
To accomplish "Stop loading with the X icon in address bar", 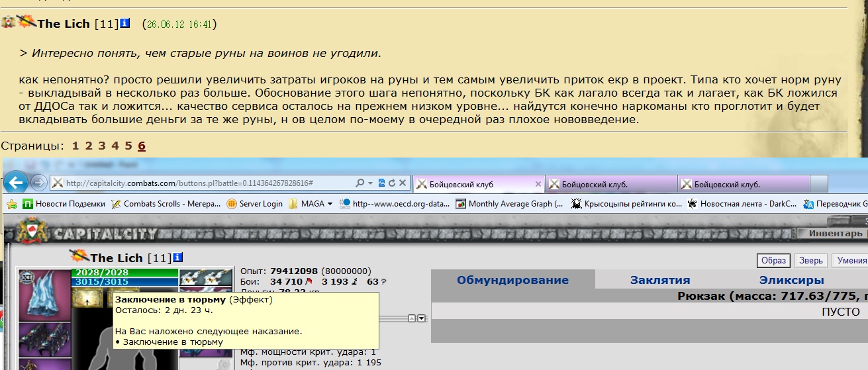I will (x=402, y=183).
